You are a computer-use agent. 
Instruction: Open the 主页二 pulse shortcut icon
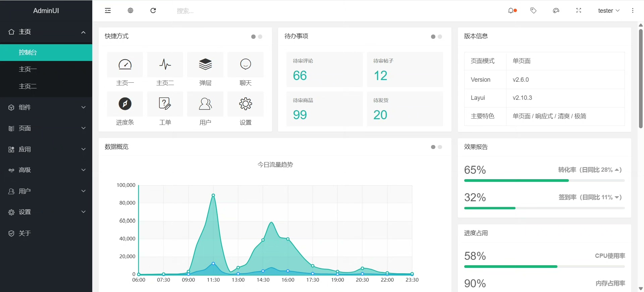pos(165,64)
